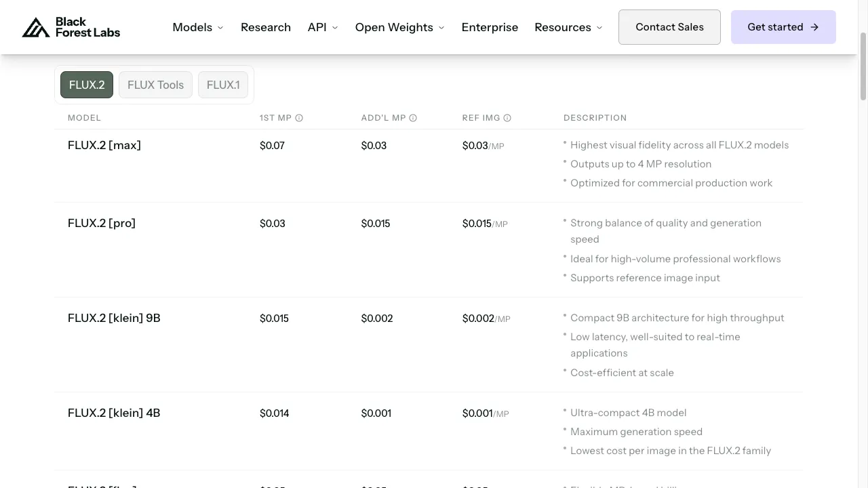Click the info icon next to REF IMG
The height and width of the screenshot is (488, 868).
(507, 118)
